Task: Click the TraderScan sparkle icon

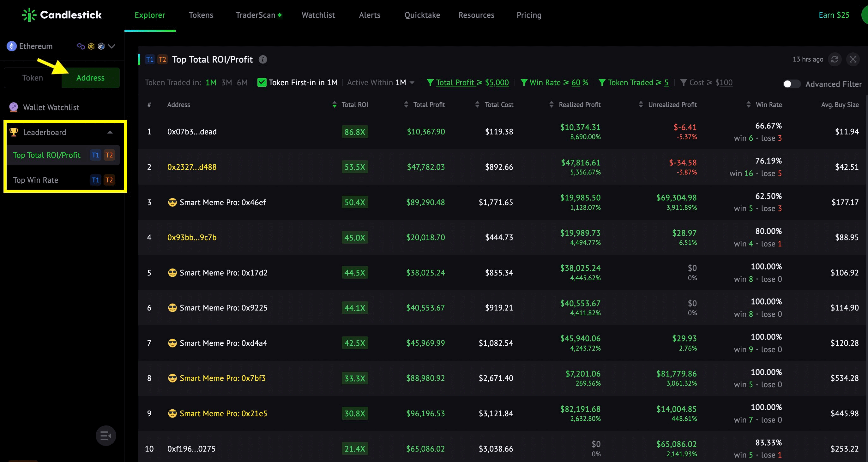Action: point(280,15)
